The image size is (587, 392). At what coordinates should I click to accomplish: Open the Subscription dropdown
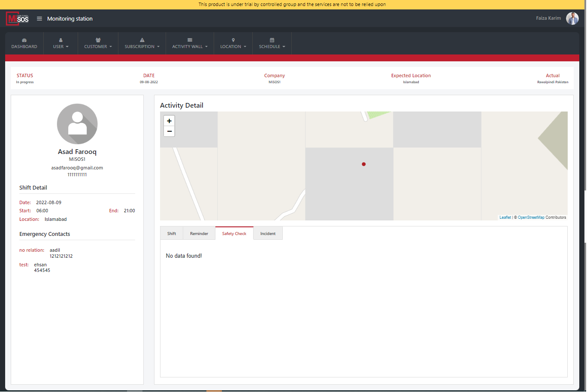point(142,44)
